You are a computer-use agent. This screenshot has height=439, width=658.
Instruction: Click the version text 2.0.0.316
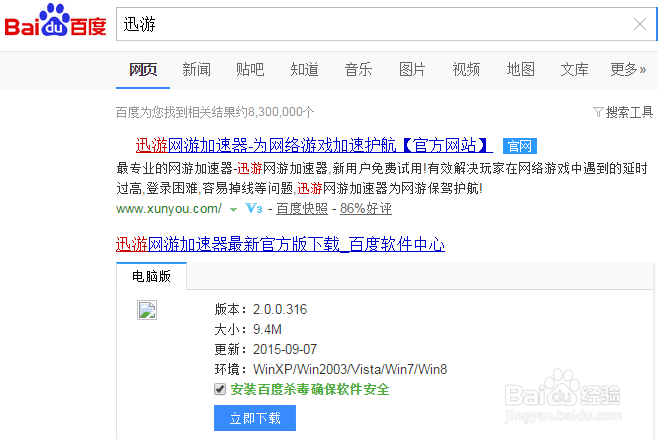tap(280, 309)
